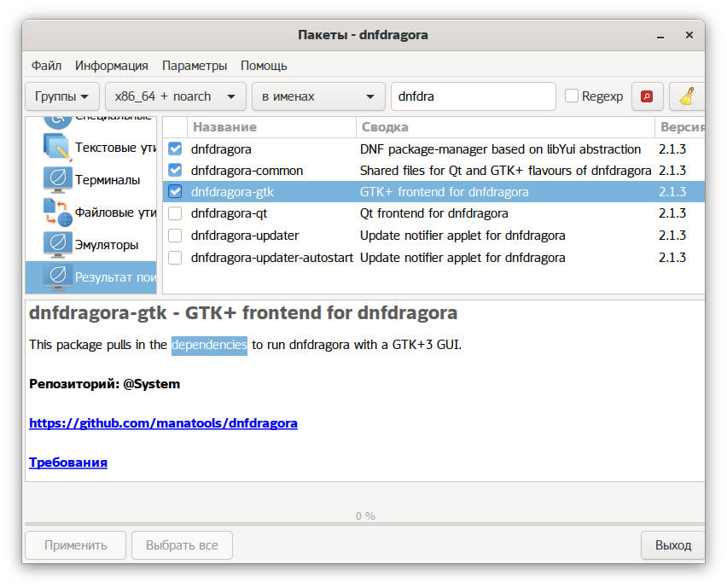Image resolution: width=727 pixels, height=588 pixels.
Task: Open the github.com/manatools/dnfdragora link
Action: pyautogui.click(x=163, y=423)
